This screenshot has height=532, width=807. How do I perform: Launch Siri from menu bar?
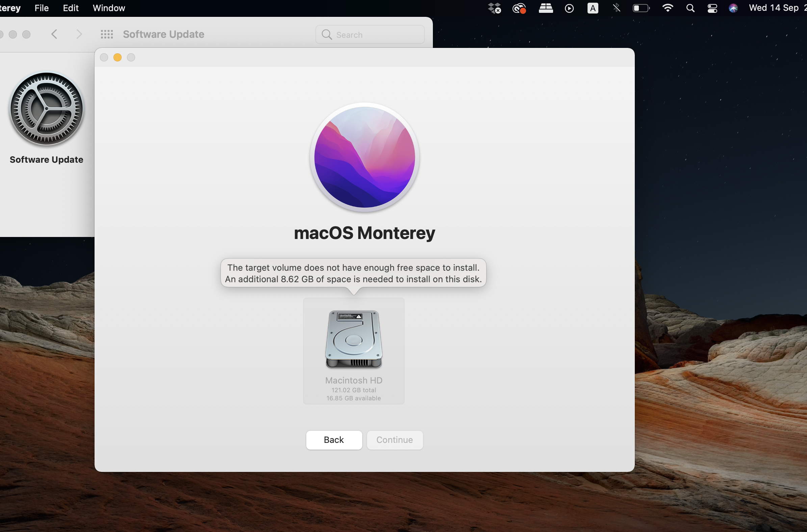tap(733, 8)
